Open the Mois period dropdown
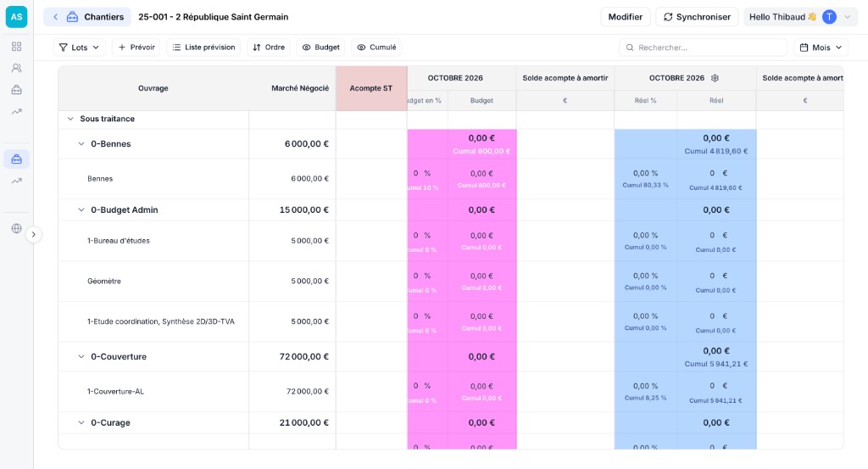868x469 pixels. tap(821, 47)
